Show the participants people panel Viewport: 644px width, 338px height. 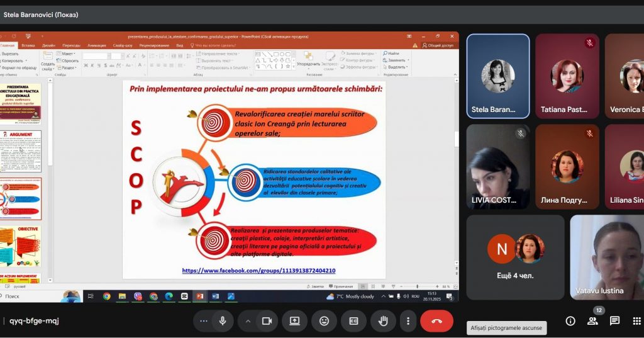pyautogui.click(x=592, y=321)
